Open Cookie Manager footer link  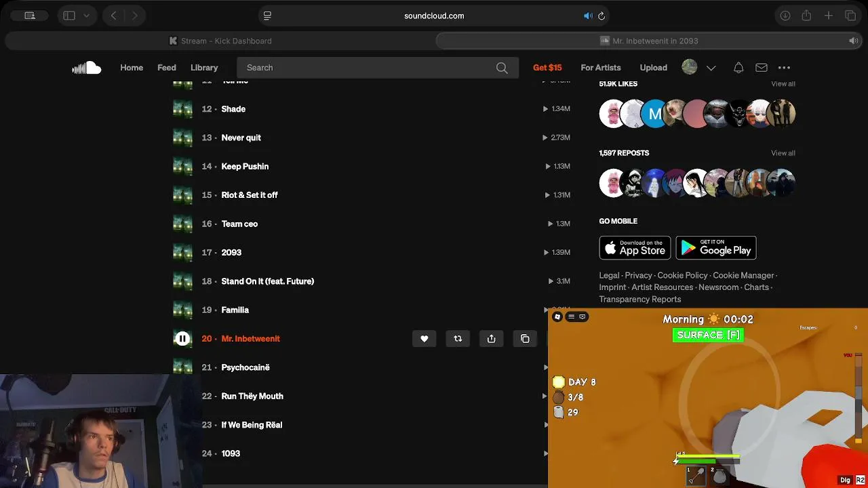coord(743,275)
